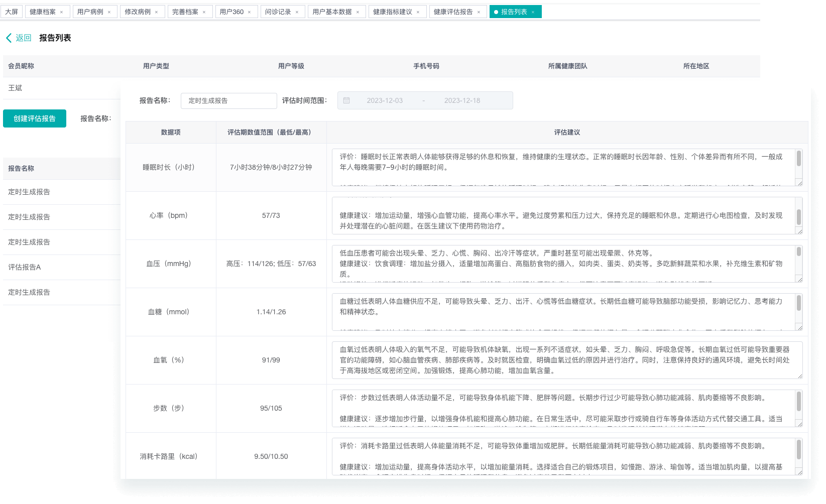Click the scrollbar in 血压 suggestion box
Image resolution: width=826 pixels, height=504 pixels.
pos(798,252)
